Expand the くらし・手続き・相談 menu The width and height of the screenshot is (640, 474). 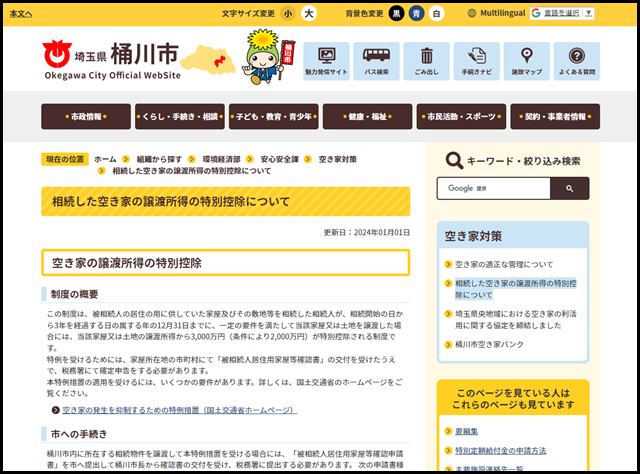coord(179,117)
